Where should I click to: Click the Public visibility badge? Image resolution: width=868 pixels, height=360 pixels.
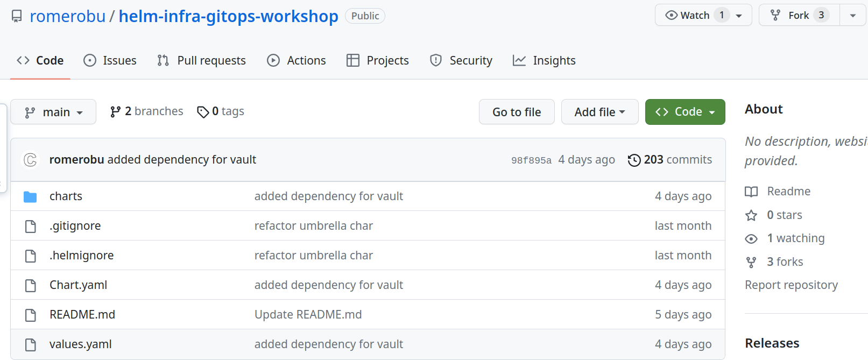[x=365, y=16]
